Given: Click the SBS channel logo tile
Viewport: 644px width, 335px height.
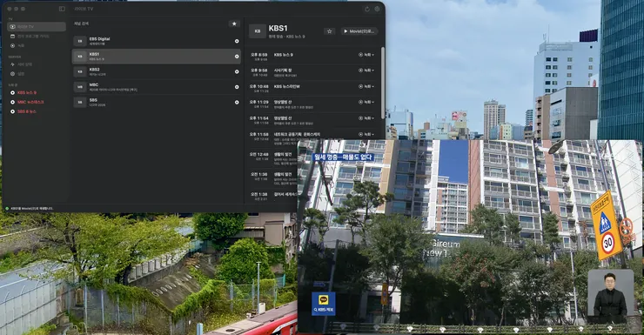Looking at the screenshot, I should (80, 102).
